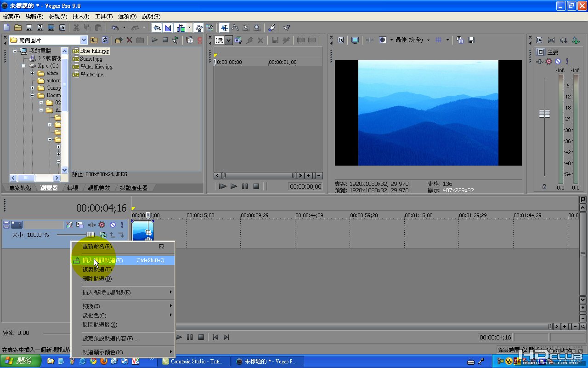588x368 pixels.
Task: Select 插入視訊軌道 in context menu
Action: point(102,260)
